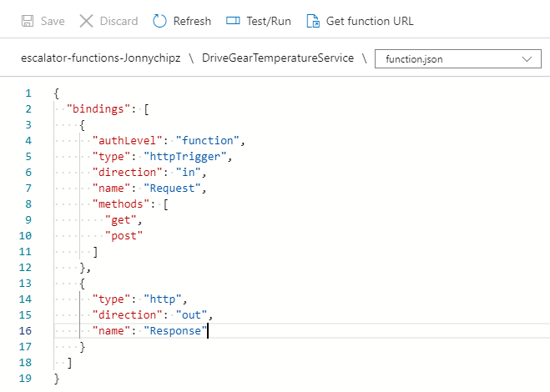Place cursor on the "authLevel" key
The width and height of the screenshot is (550, 392).
pos(127,140)
